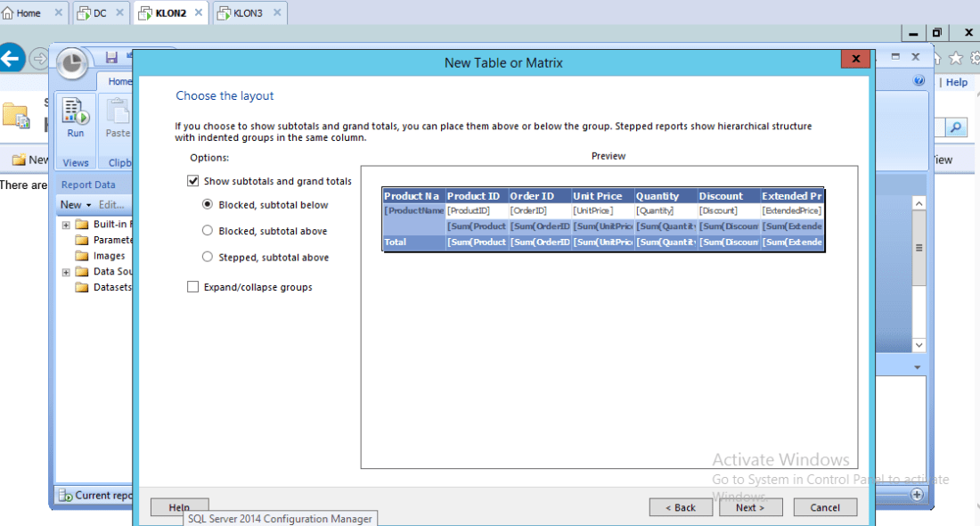Click the browser back arrow button
Image resolution: width=980 pixels, height=526 pixels.
[x=12, y=59]
